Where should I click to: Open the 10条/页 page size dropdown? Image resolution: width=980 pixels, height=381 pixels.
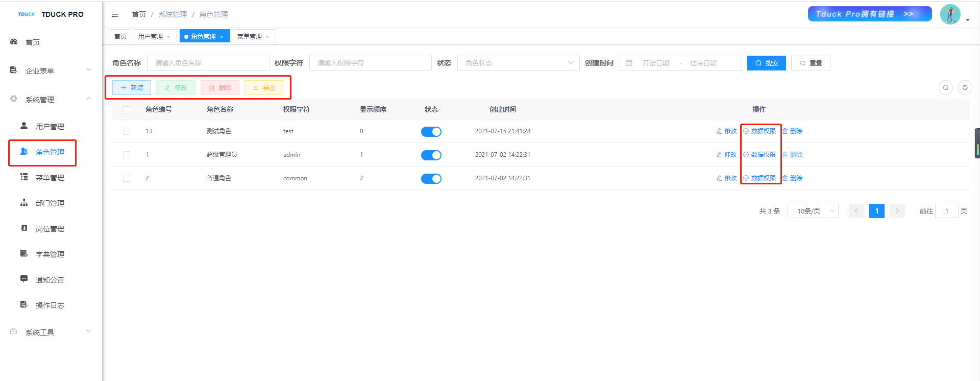[813, 211]
